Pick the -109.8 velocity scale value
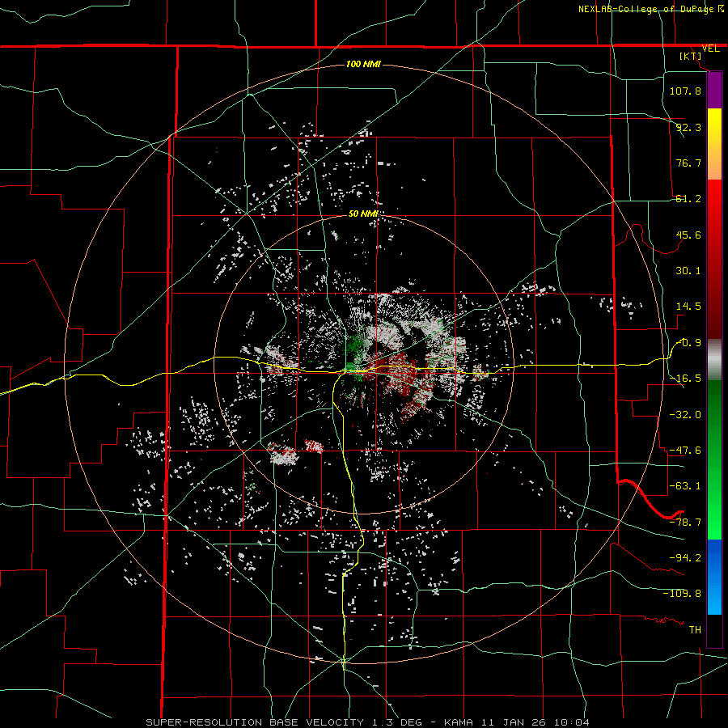 [682, 594]
